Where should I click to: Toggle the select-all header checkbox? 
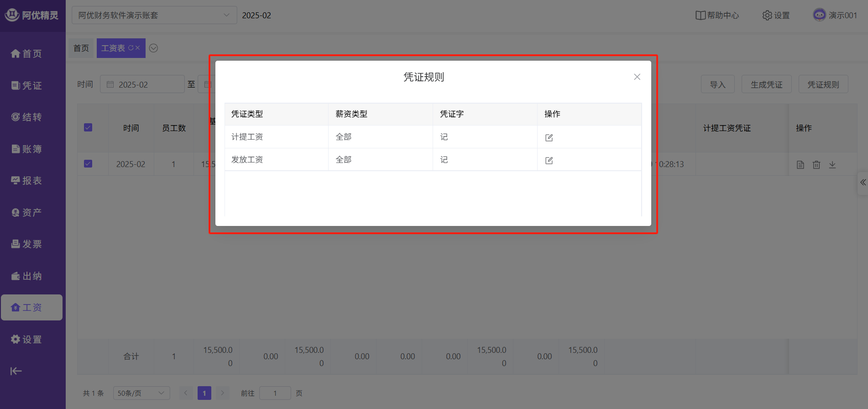(x=88, y=128)
